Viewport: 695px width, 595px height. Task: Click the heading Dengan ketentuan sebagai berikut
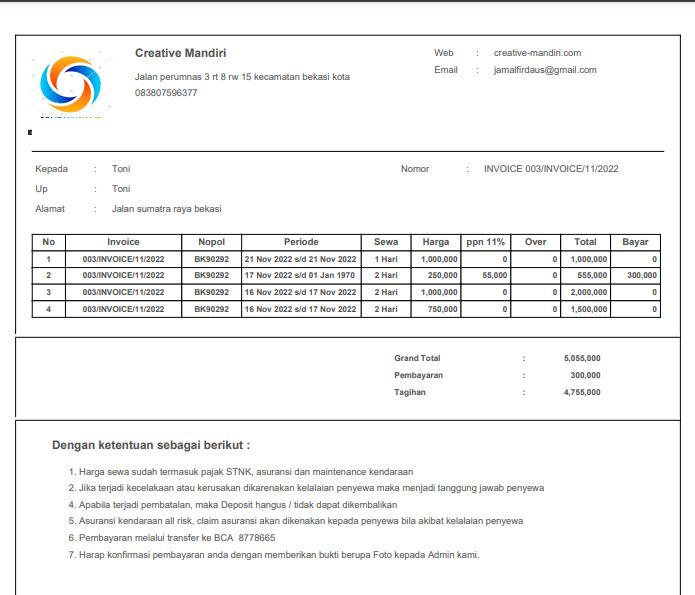tap(151, 445)
